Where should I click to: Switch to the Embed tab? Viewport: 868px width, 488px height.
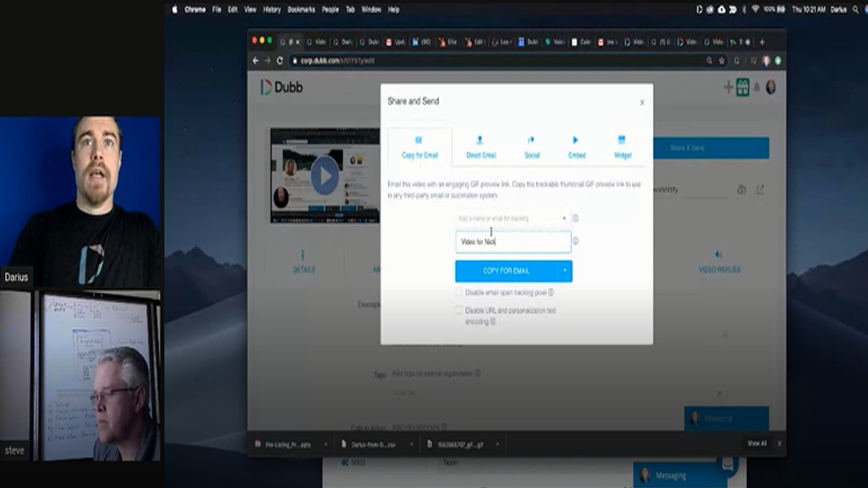(x=576, y=147)
